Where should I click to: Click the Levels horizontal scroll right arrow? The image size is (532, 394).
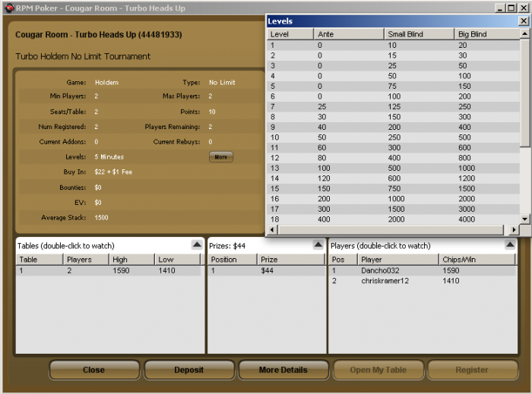(515, 230)
